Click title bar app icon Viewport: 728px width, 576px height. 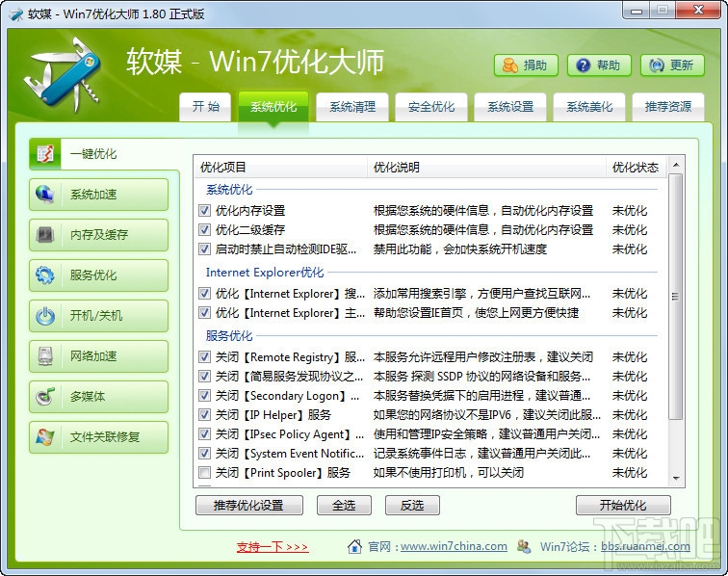16,13
